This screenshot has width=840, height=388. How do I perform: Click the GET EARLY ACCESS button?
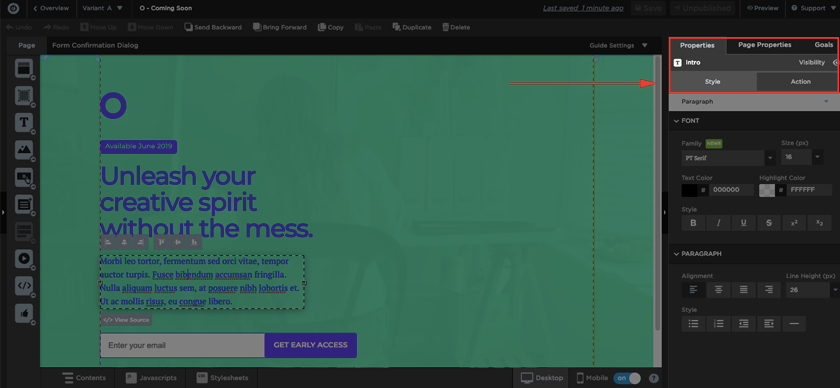(310, 345)
